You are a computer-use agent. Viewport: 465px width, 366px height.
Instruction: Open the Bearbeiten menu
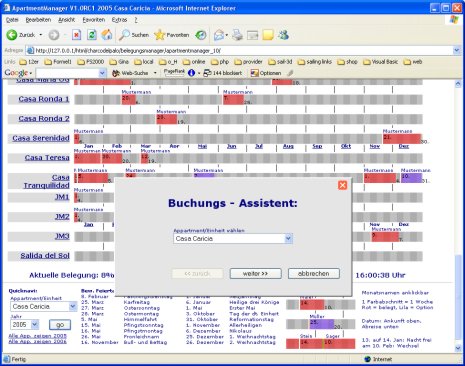[38, 20]
